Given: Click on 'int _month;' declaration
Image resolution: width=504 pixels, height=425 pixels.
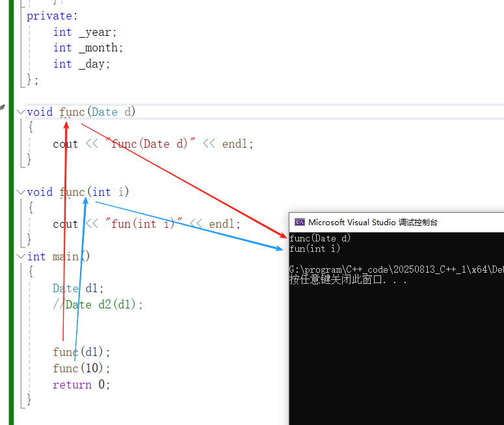Looking at the screenshot, I should (88, 48).
